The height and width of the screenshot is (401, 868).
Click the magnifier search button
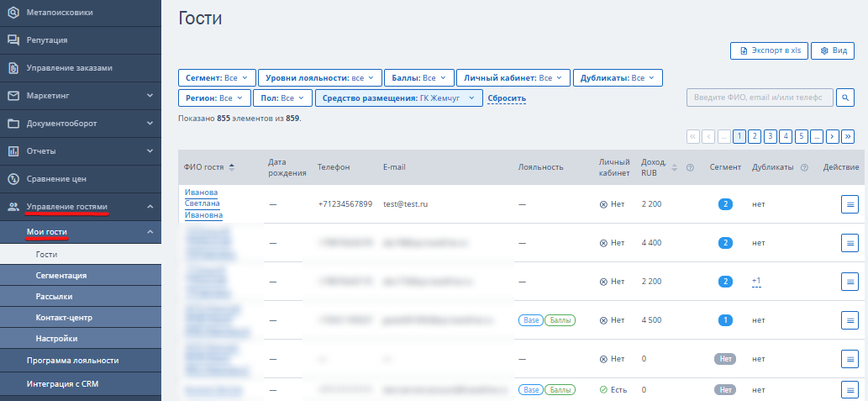coord(845,98)
